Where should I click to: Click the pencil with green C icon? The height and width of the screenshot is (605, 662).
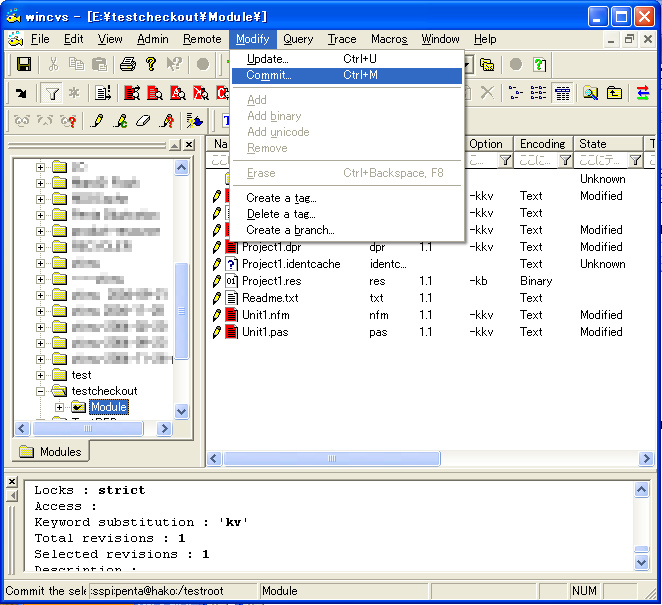tap(120, 121)
